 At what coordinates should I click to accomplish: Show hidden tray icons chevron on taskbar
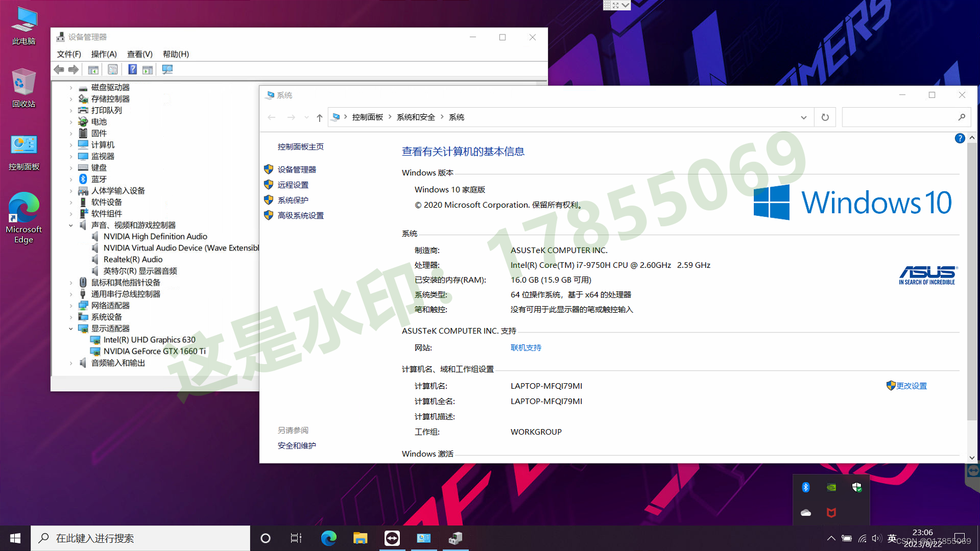coord(831,538)
